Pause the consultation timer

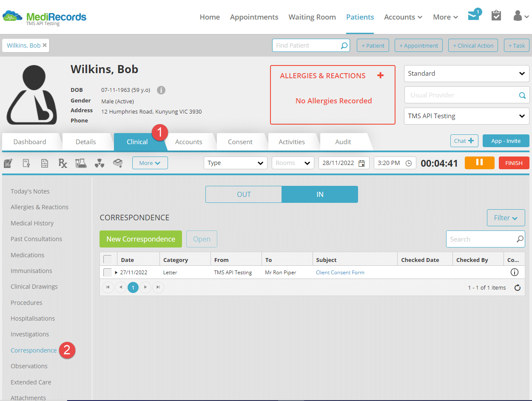pyautogui.click(x=479, y=162)
